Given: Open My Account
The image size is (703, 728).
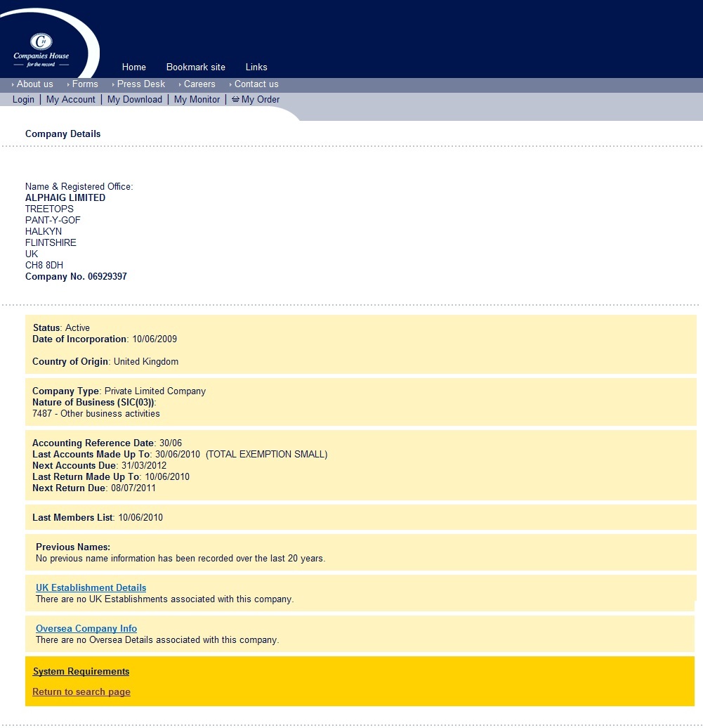Looking at the screenshot, I should (x=70, y=100).
